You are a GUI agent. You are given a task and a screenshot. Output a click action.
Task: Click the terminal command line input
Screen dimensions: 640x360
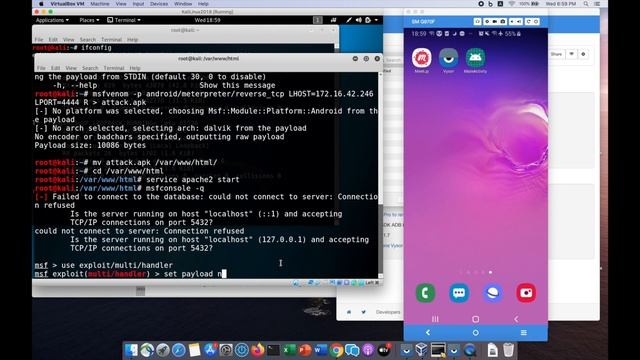click(207, 274)
